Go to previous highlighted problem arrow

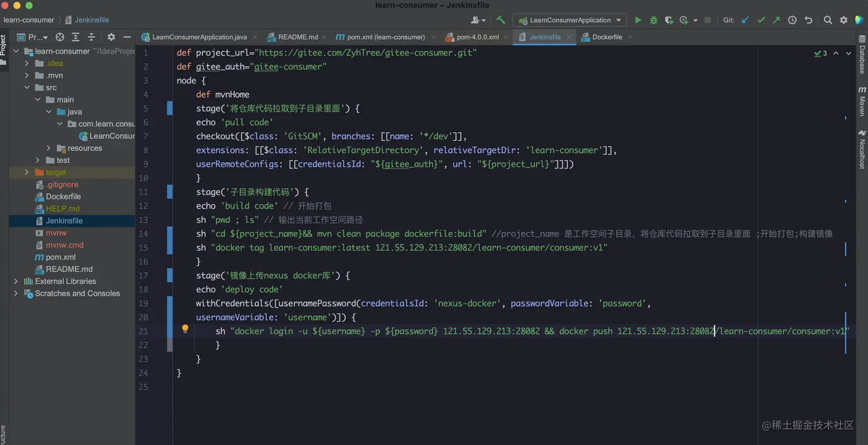[836, 53]
